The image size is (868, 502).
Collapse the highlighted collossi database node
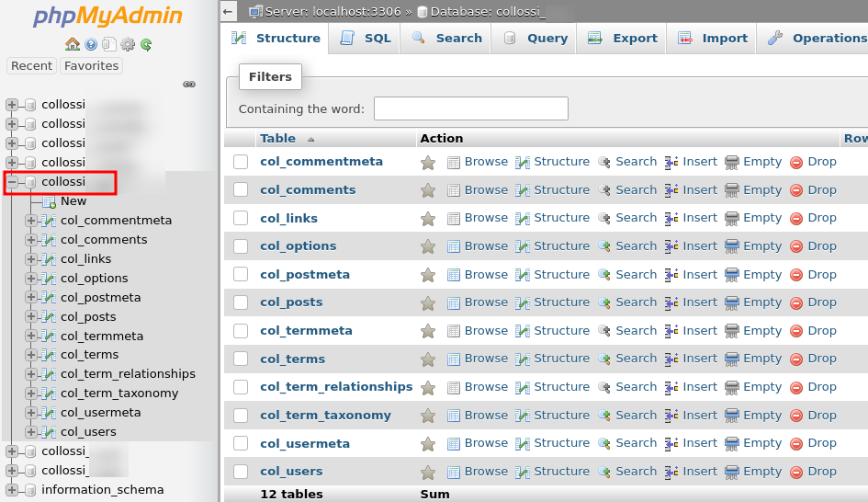pos(12,182)
